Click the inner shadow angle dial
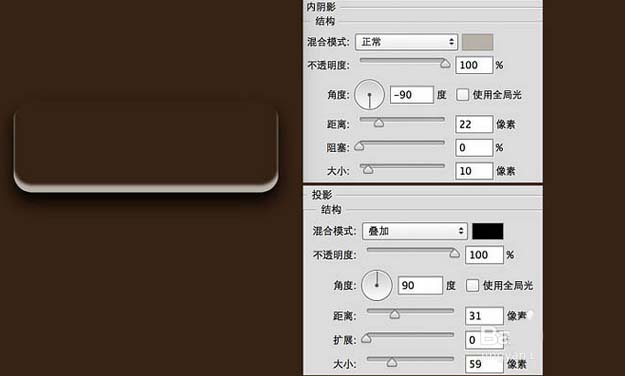 [369, 95]
